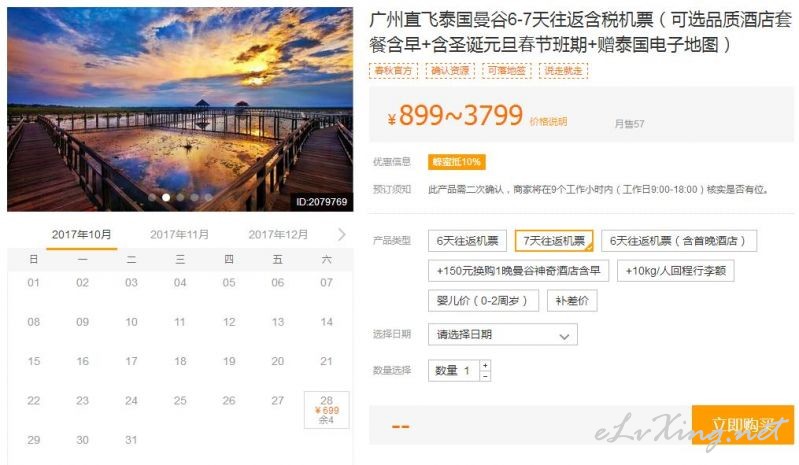This screenshot has height=465, width=799.
Task: Select the second carousel dot on photo
Action: pyautogui.click(x=166, y=197)
